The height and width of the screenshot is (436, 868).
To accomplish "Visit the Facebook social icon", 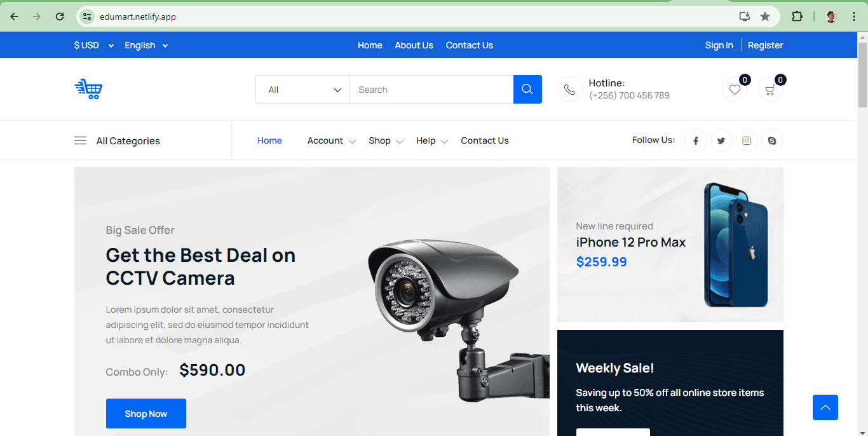I will (696, 140).
